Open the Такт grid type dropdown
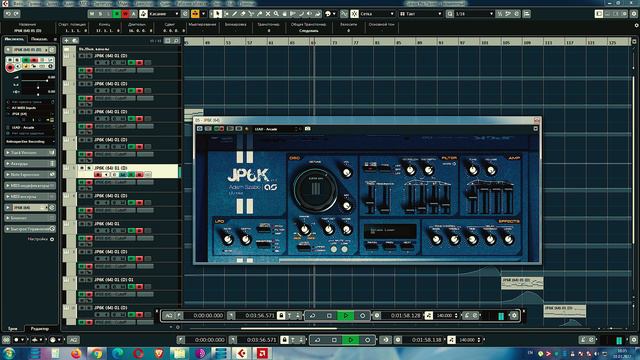Screen dimensions: 640x360 [420, 14]
